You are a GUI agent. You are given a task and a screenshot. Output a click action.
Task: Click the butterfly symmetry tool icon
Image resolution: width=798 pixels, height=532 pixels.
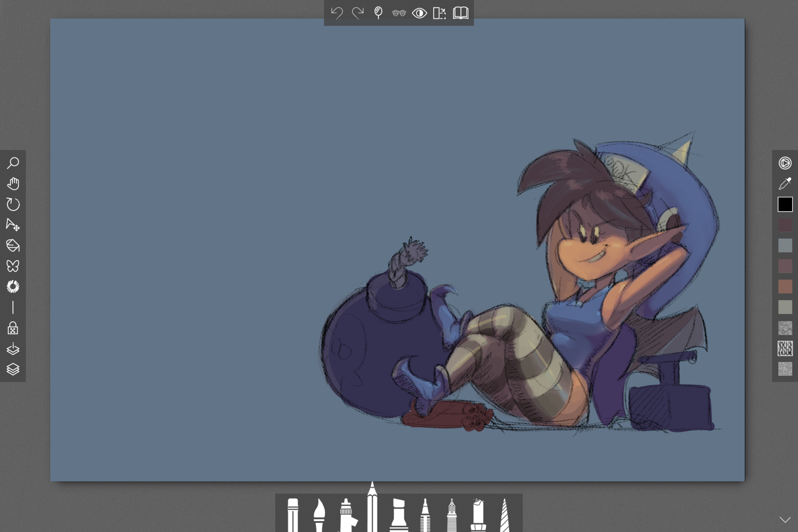click(13, 266)
